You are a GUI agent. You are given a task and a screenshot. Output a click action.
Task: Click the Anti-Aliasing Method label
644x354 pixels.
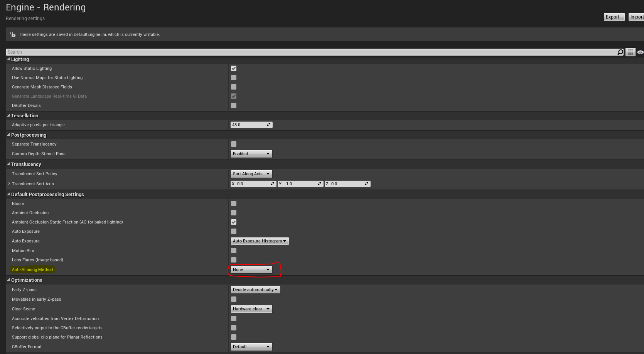(x=32, y=269)
